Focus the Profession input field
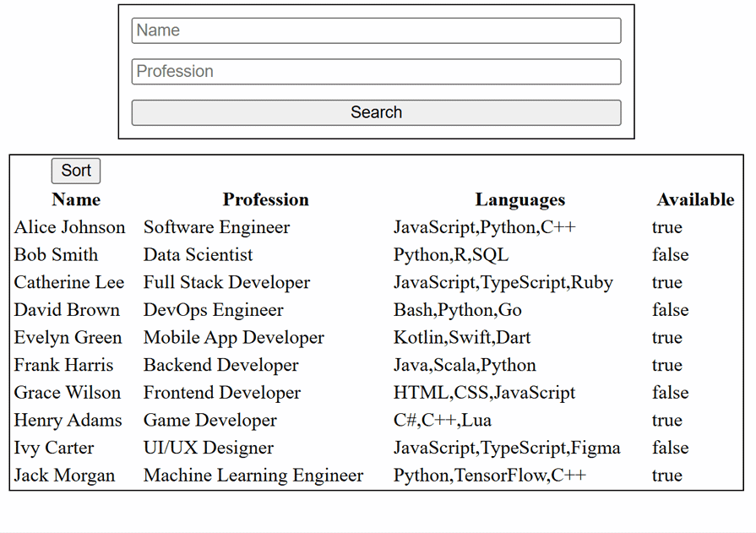This screenshot has height=533, width=756. (376, 72)
